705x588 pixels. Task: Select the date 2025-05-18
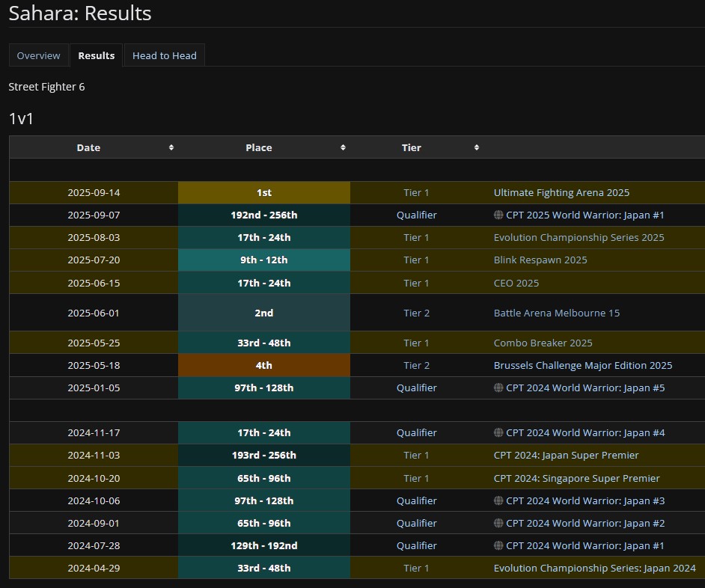(94, 365)
